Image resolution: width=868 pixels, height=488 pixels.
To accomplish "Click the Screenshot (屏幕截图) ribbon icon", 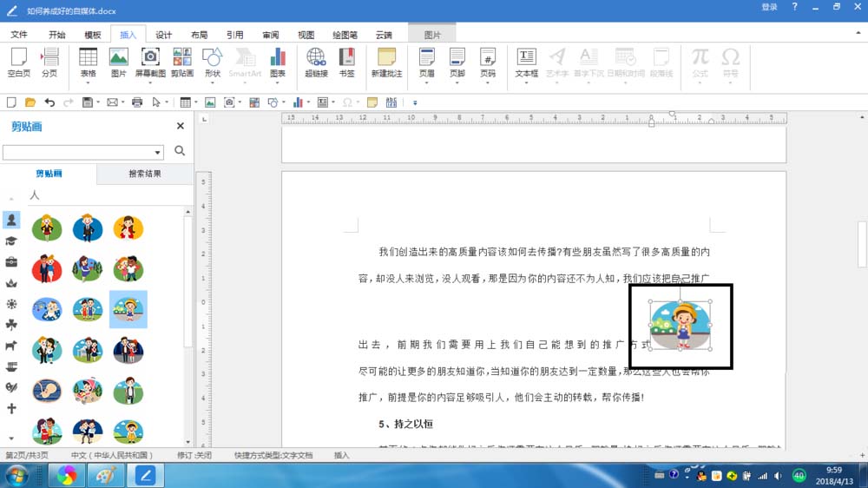I will [150, 63].
